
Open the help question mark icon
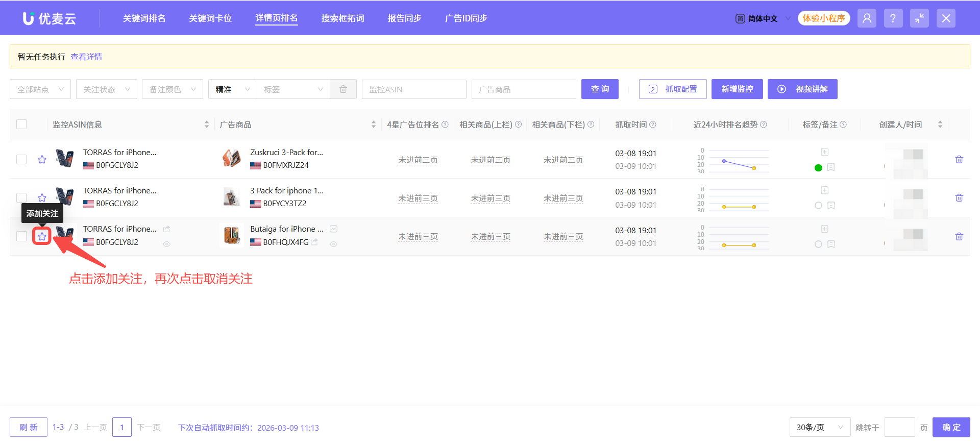(x=893, y=18)
